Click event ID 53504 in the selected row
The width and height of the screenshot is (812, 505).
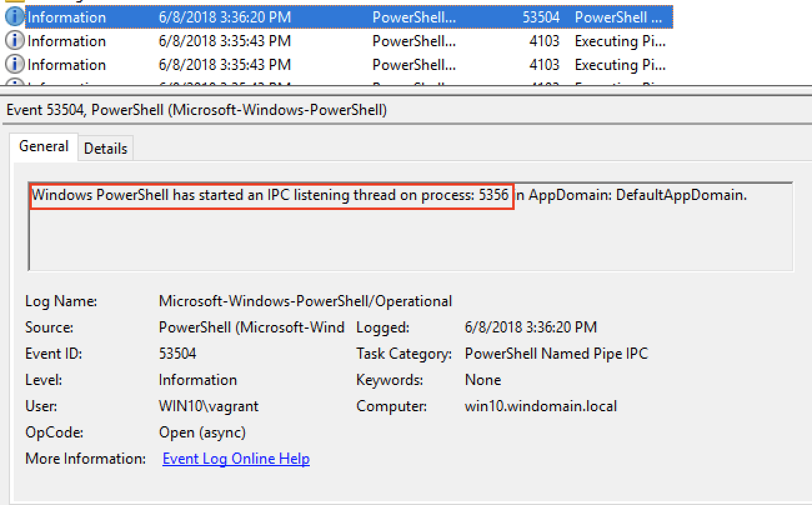[541, 17]
